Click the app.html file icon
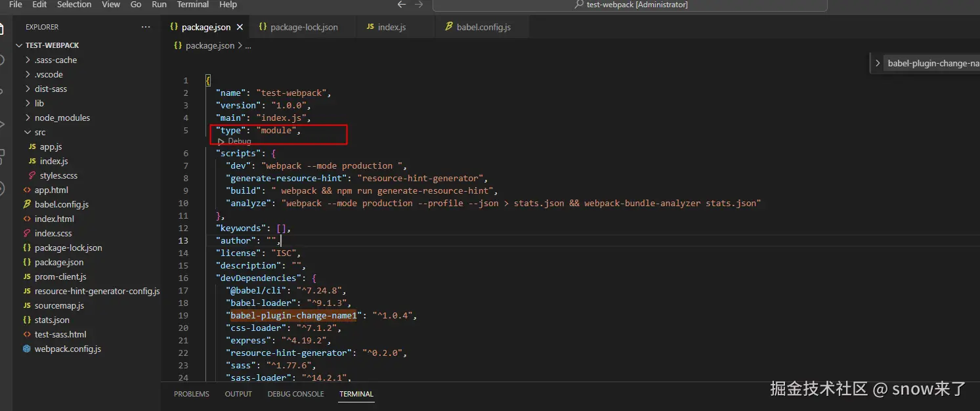980x411 pixels. [27, 190]
